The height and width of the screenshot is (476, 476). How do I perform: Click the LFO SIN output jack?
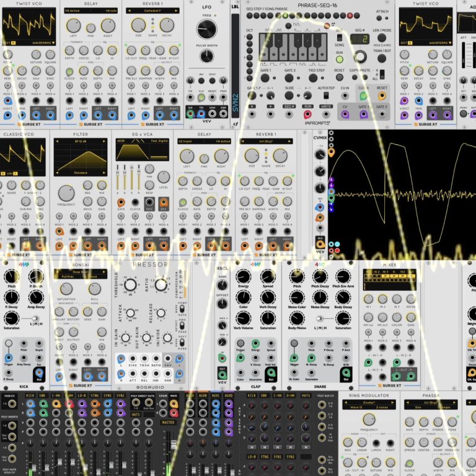pyautogui.click(x=190, y=114)
